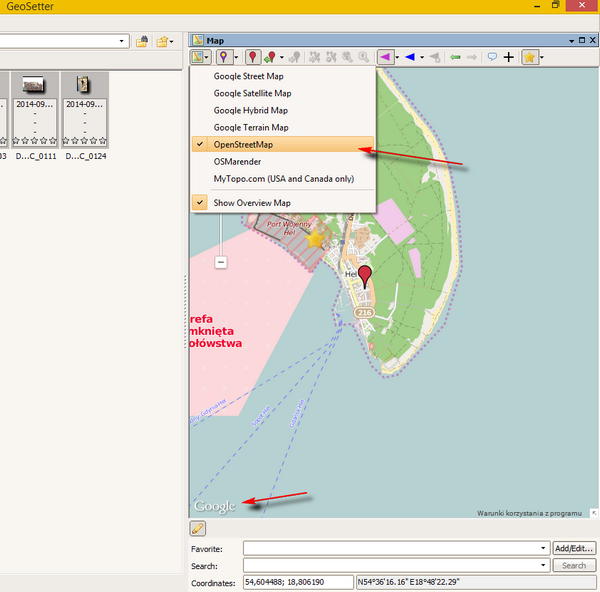Click the black plus crosshair icon
Image resolution: width=600 pixels, height=592 pixels.
(x=509, y=57)
